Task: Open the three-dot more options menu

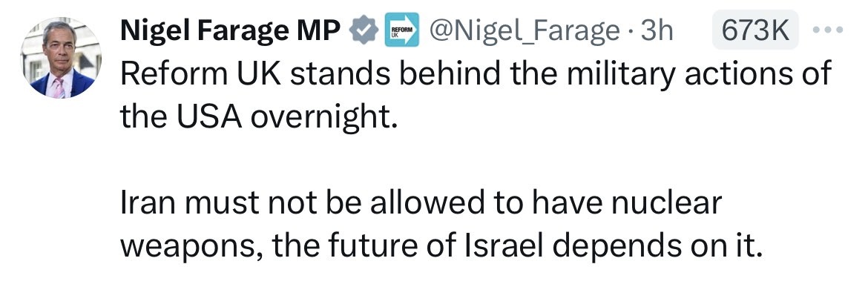Action: pyautogui.click(x=827, y=30)
